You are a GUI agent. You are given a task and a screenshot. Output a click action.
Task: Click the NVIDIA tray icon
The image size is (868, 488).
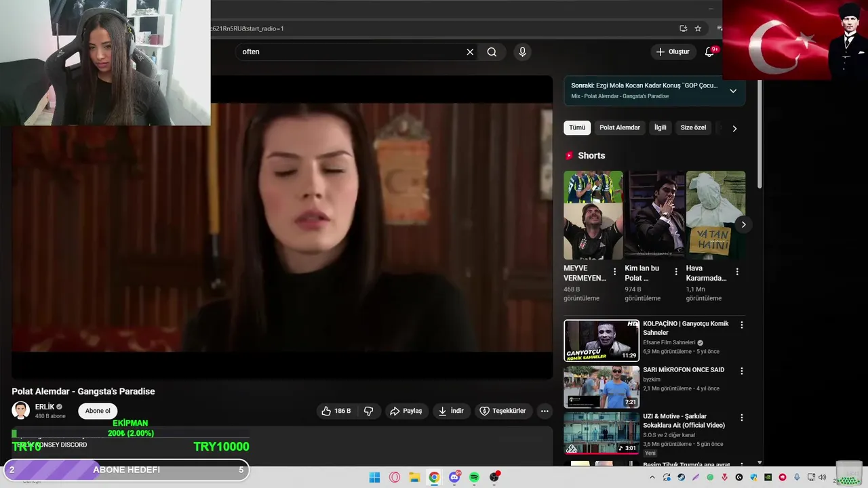click(x=768, y=477)
